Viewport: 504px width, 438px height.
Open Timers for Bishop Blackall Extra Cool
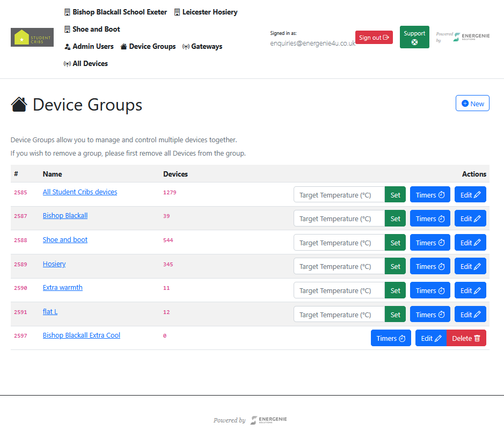(391, 338)
